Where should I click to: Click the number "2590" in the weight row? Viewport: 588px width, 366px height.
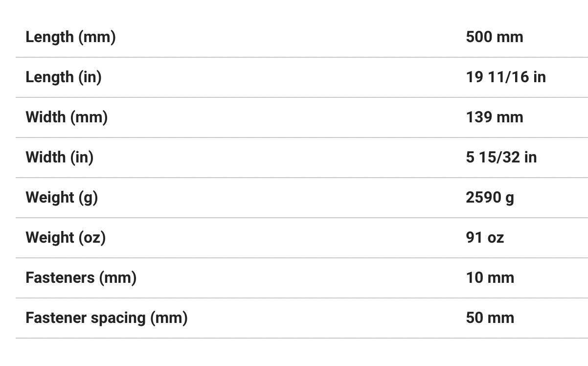(483, 198)
